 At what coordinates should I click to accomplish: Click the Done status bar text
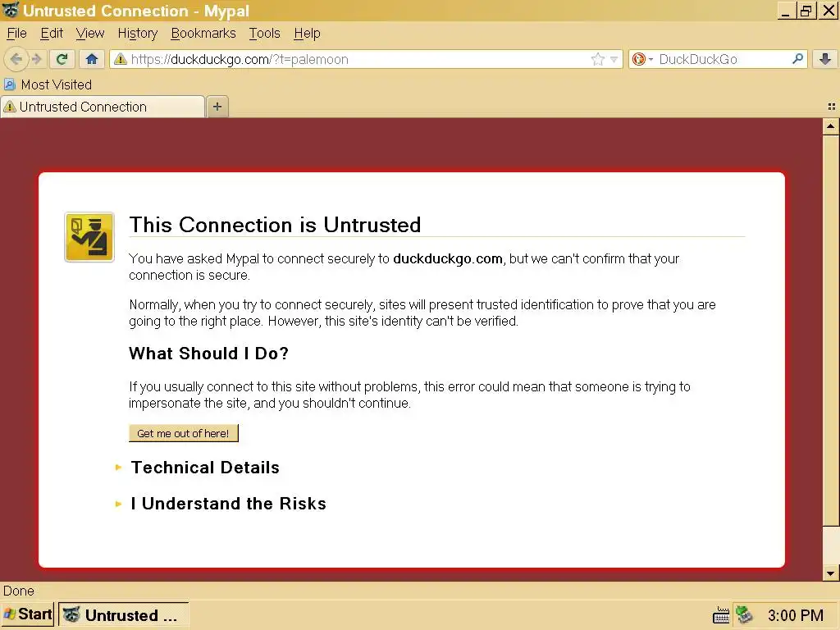pos(19,591)
